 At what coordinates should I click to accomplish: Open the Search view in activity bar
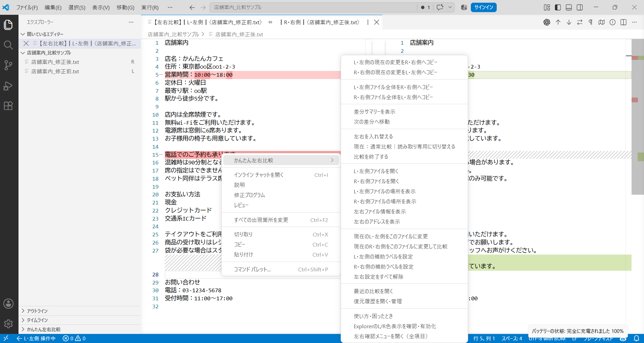[8, 45]
